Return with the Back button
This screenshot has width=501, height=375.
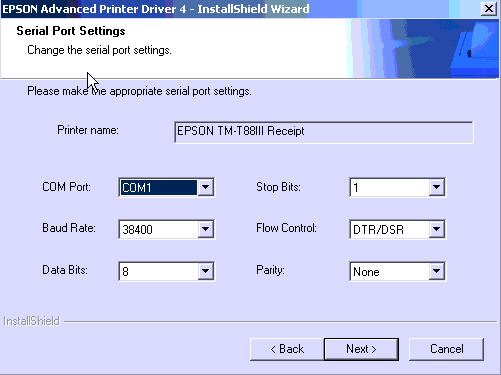287,349
